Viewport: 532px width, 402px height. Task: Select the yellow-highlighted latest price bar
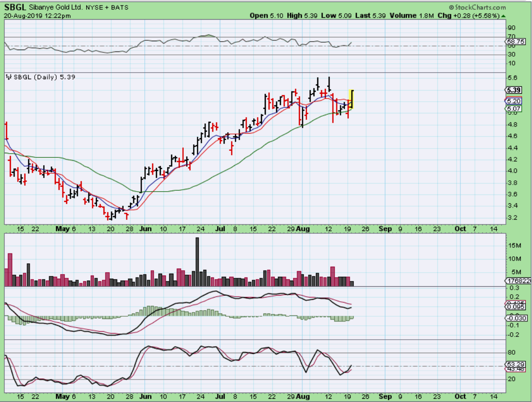click(x=352, y=99)
